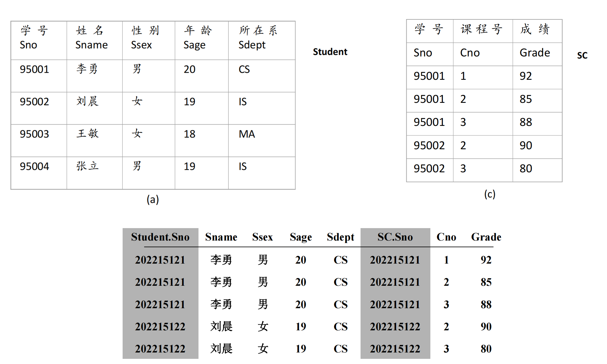Screen dimensions: 607x364
Task: Click the Student.Sno column header
Action: (x=160, y=237)
